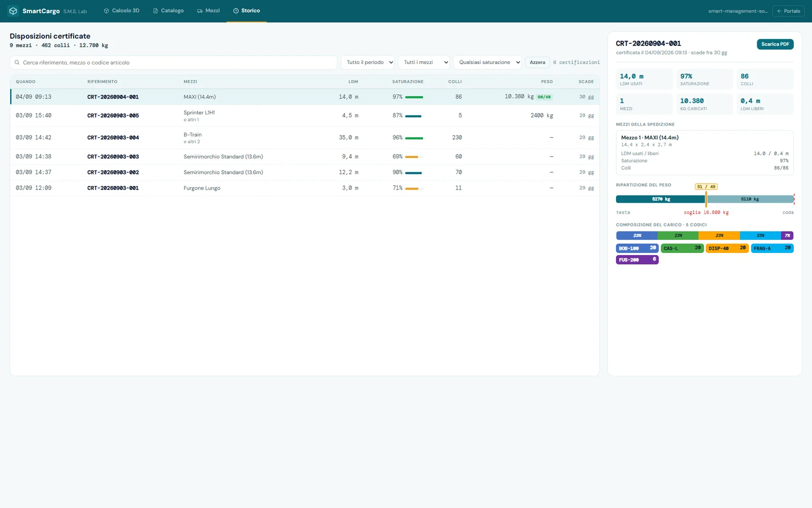Viewport: 812px width, 508px height.
Task: Expand the Qualsiasi saturazione dropdown
Action: (x=488, y=62)
